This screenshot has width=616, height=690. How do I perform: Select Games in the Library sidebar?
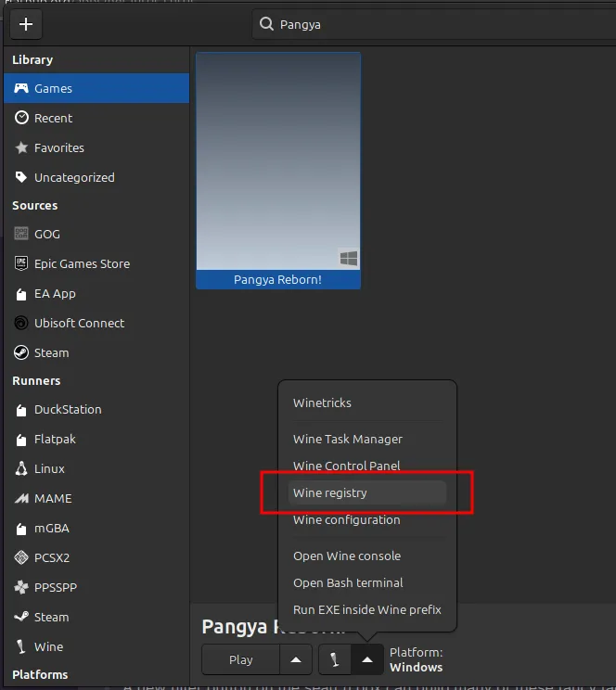(96, 88)
